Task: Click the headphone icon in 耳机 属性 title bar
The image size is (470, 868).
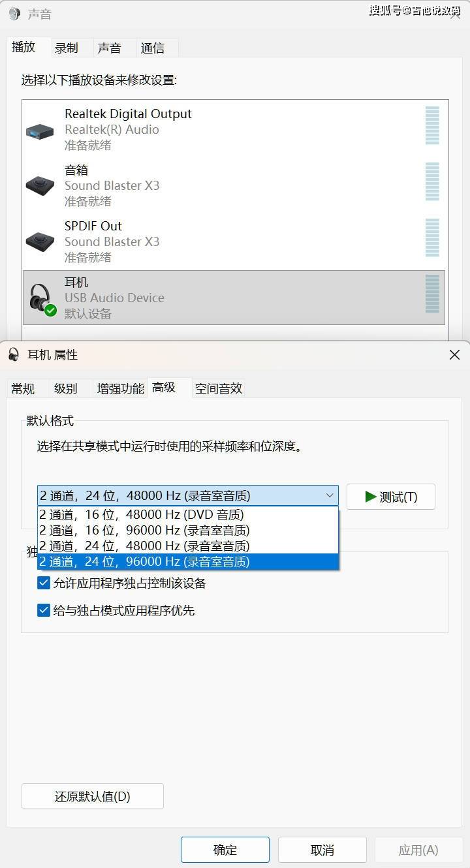Action: pos(14,354)
